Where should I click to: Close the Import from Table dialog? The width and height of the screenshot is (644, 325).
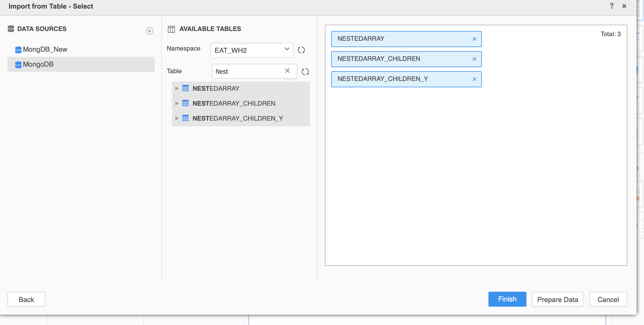pyautogui.click(x=624, y=6)
